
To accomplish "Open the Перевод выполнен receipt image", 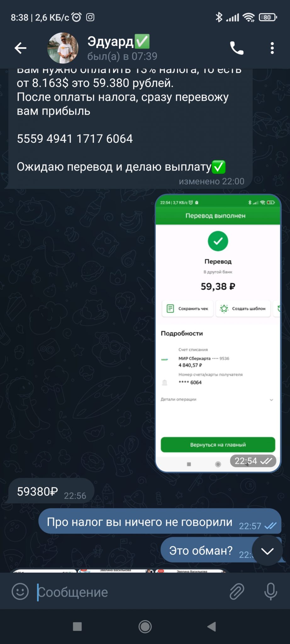I will tap(218, 333).
